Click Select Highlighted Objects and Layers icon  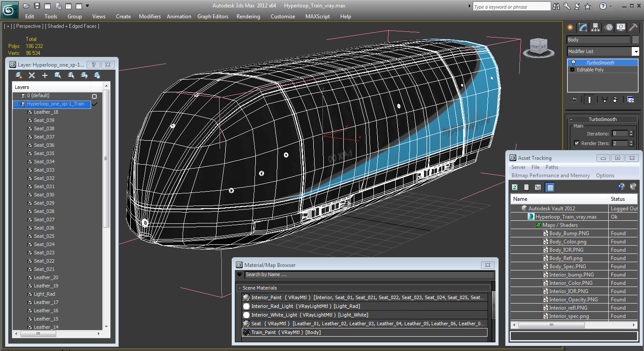pos(58,75)
